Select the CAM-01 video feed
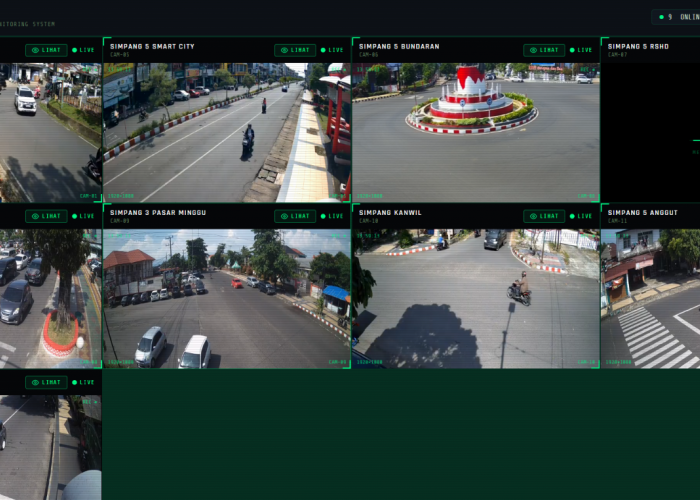Screen dimensions: 700x500 [x=50, y=133]
